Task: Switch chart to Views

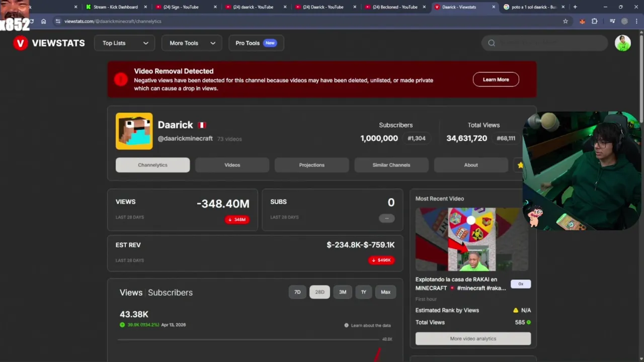Action: click(131, 293)
